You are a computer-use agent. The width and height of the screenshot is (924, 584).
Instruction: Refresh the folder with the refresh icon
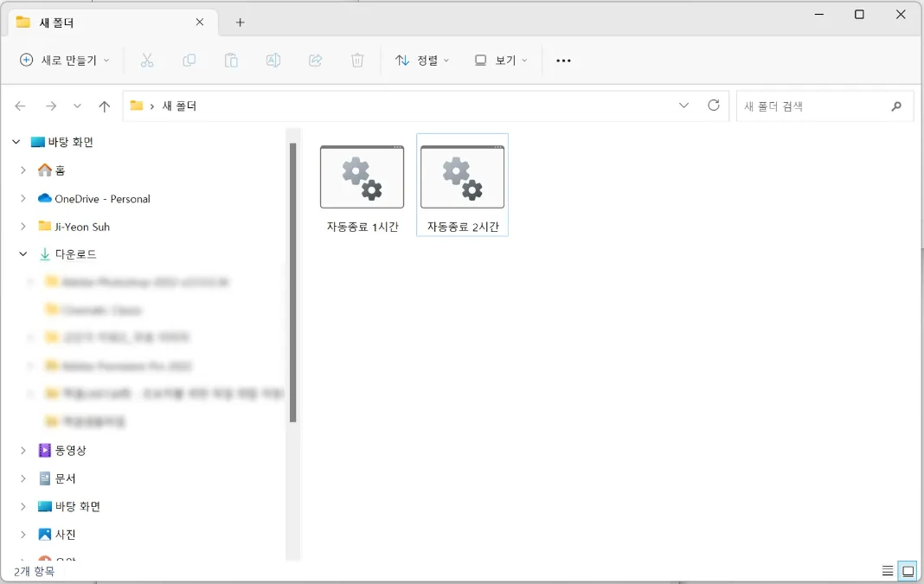[x=714, y=106]
